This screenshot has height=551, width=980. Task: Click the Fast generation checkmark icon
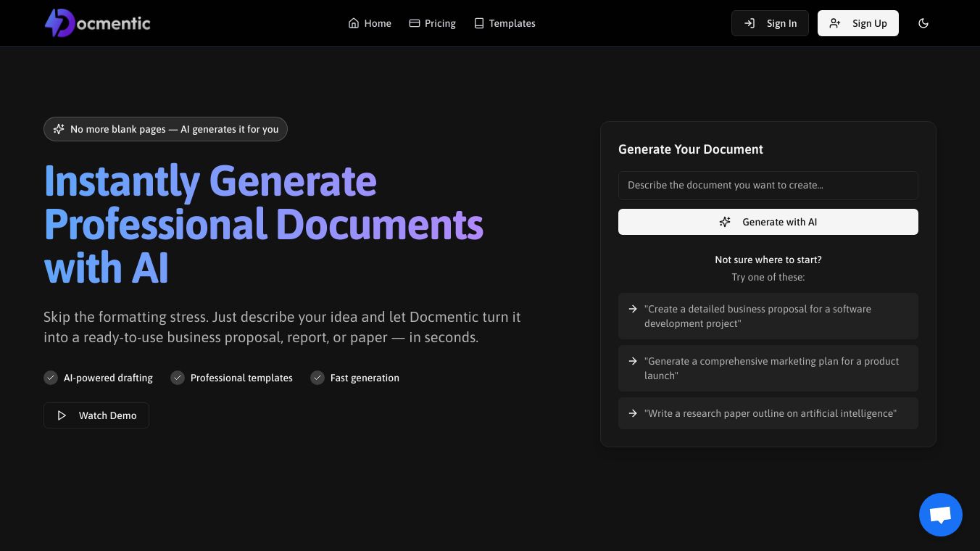pyautogui.click(x=317, y=378)
